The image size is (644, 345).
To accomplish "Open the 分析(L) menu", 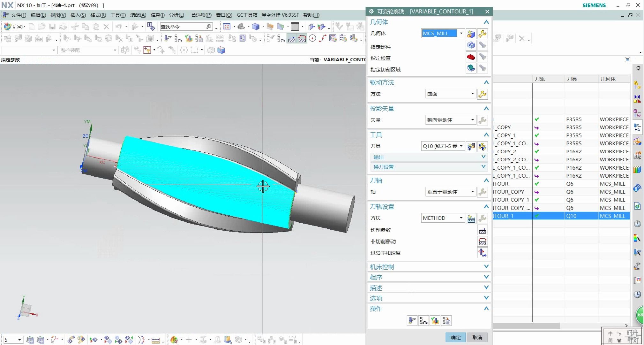I will click(176, 15).
